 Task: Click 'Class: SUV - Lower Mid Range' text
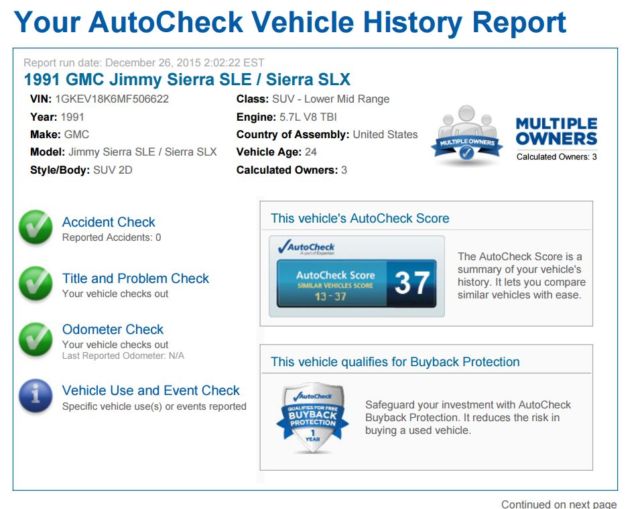pos(313,99)
